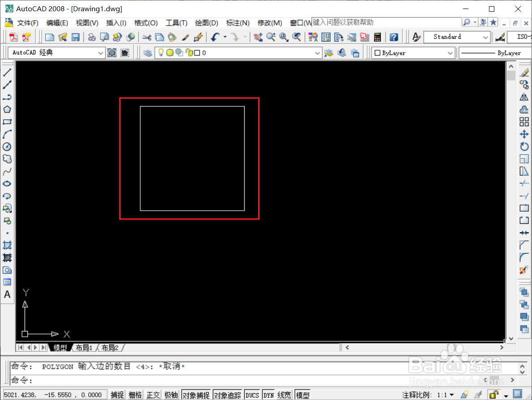Toggle DYN dynamic input
532x400 pixels.
click(x=269, y=395)
